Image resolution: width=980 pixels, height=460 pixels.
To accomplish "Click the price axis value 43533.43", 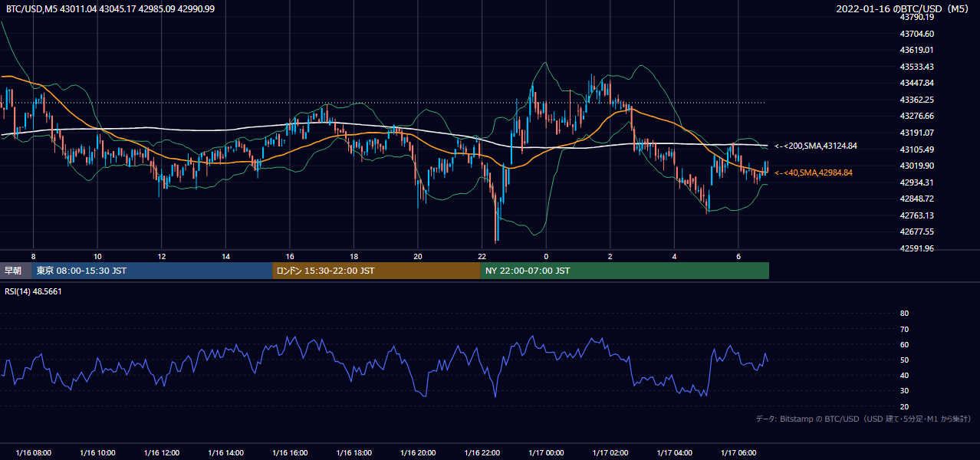I will coord(916,67).
